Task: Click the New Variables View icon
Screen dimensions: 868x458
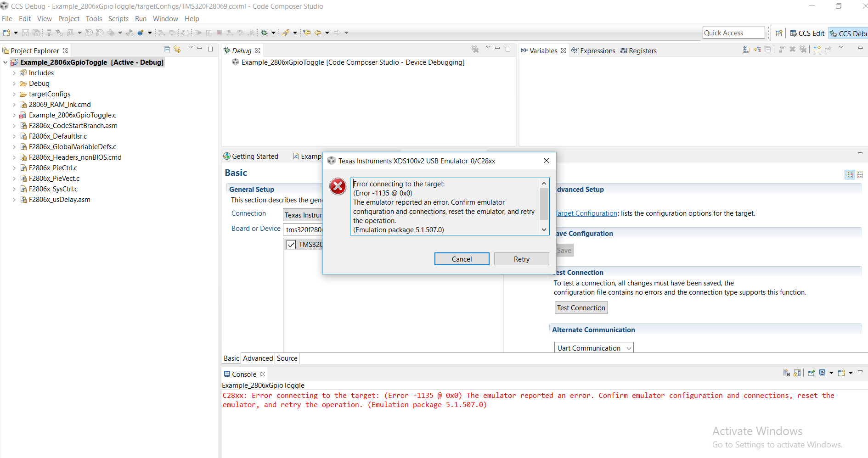Action: [817, 49]
